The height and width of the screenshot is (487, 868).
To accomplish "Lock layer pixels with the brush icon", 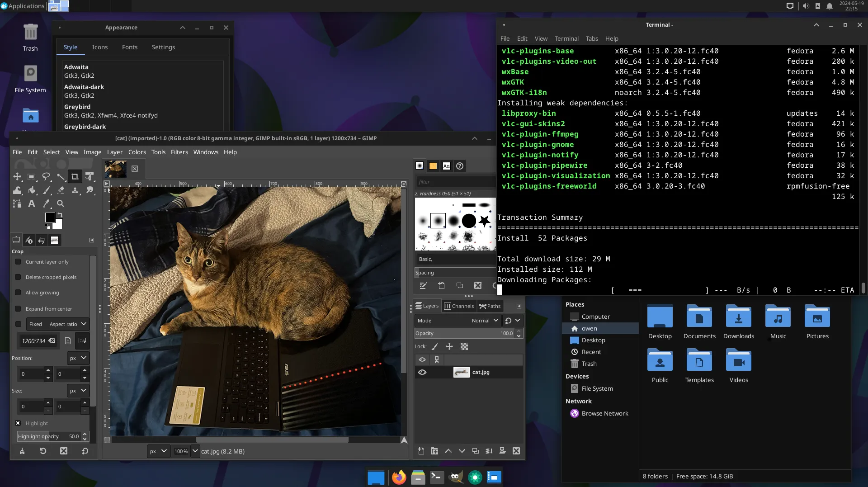I will [435, 346].
